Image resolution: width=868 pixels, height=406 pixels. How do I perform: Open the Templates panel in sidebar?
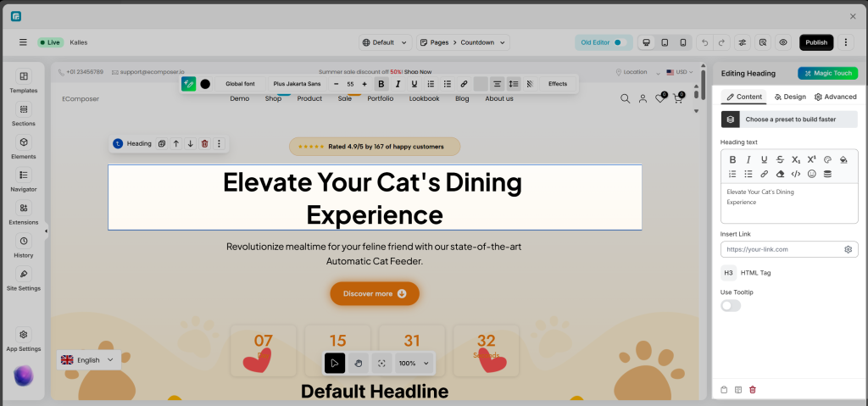click(23, 81)
